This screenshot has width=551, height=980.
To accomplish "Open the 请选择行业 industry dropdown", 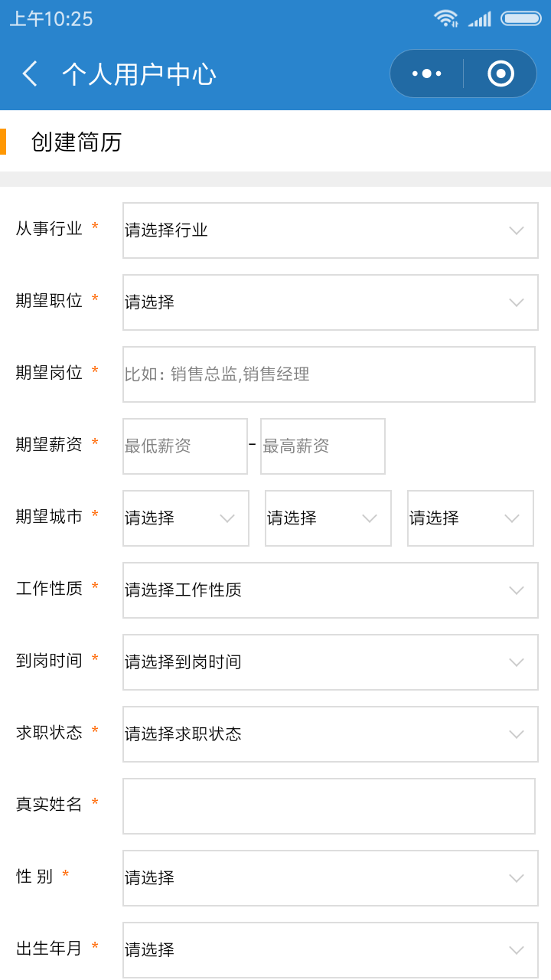I will 331,230.
